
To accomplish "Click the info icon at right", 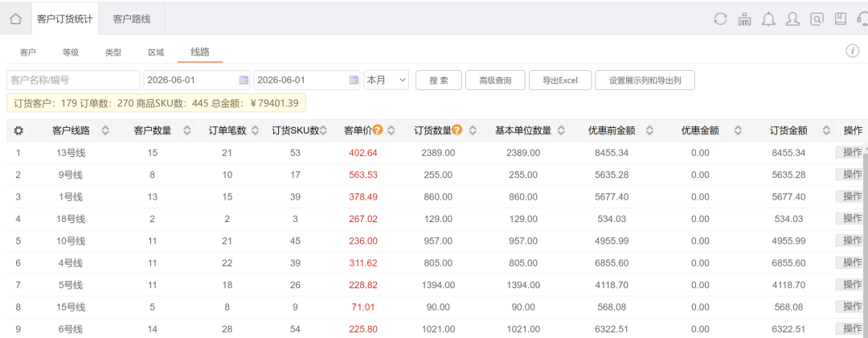I will tap(852, 51).
